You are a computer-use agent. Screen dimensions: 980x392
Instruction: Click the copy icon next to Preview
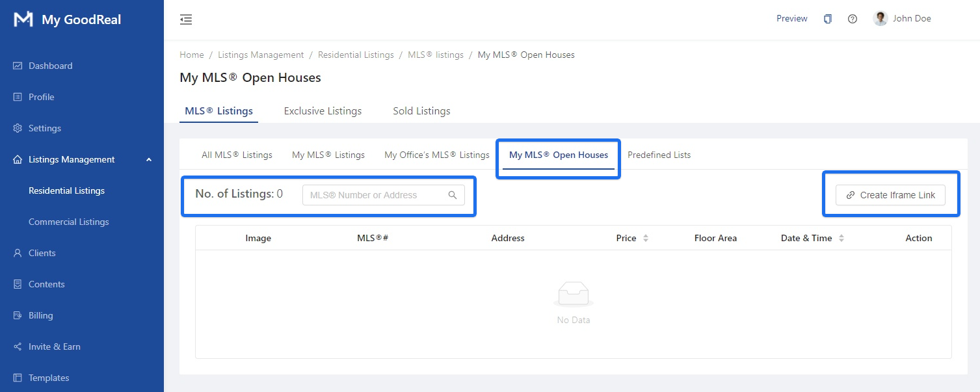click(827, 19)
